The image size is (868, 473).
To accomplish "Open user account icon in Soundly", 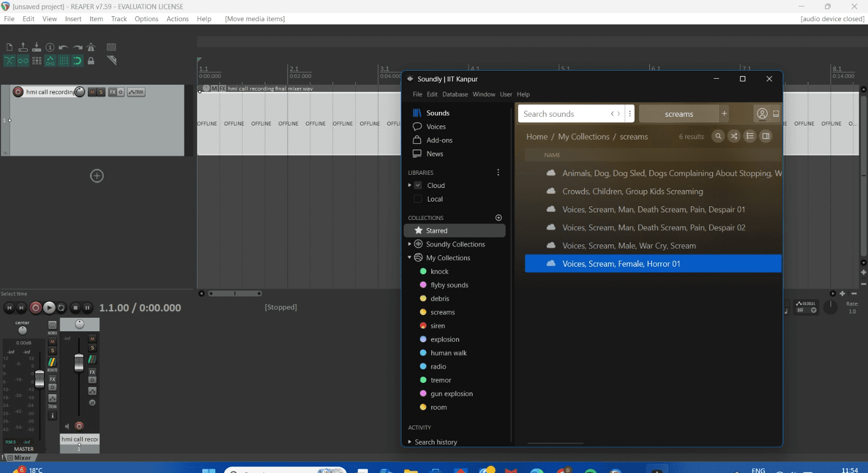I will tap(762, 113).
